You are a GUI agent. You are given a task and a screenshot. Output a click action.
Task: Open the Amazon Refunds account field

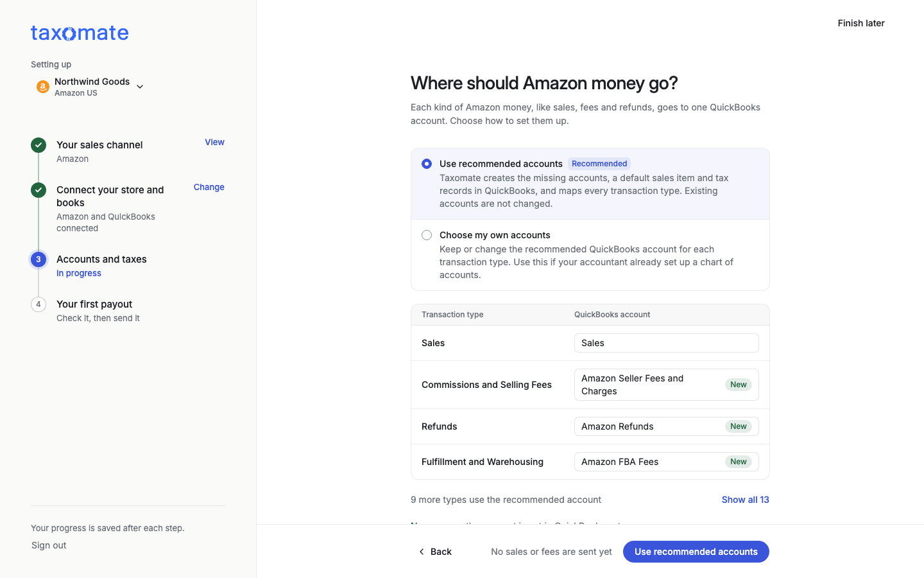(667, 426)
